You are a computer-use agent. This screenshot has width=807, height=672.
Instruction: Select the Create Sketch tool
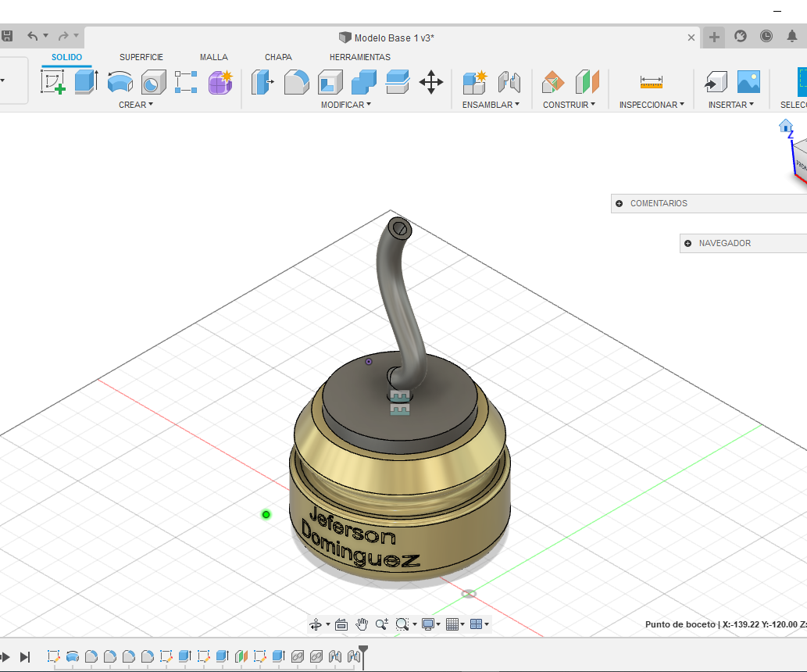(x=53, y=82)
